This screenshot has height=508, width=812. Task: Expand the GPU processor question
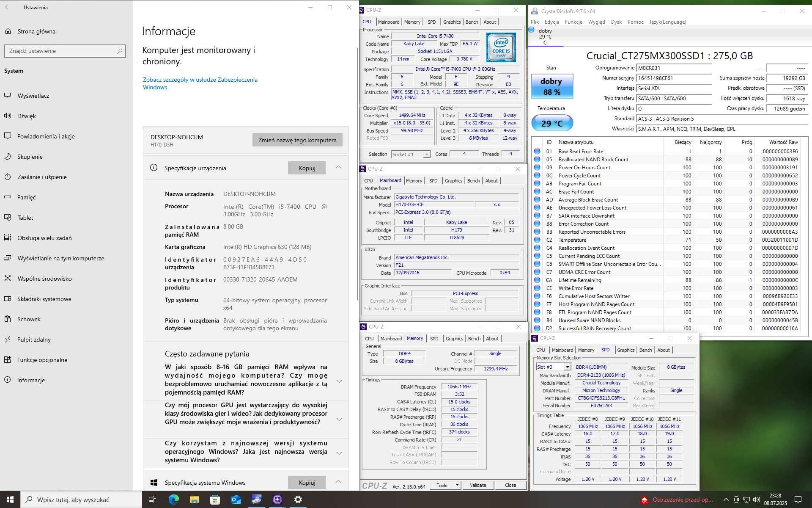click(x=339, y=419)
